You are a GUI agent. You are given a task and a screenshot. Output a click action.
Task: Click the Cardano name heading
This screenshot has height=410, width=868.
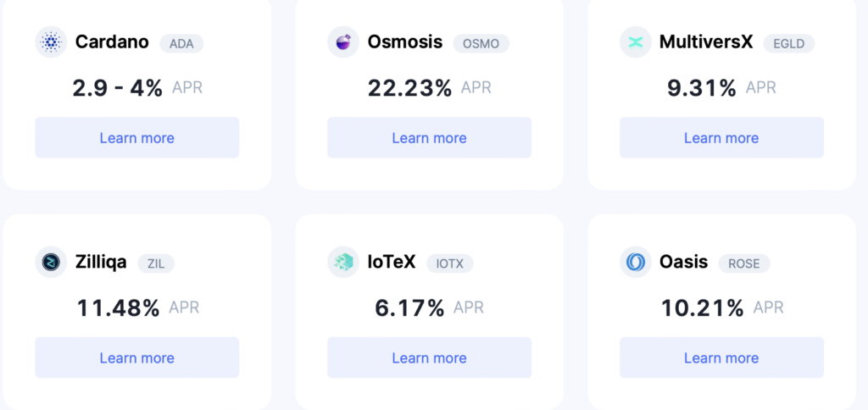point(112,42)
